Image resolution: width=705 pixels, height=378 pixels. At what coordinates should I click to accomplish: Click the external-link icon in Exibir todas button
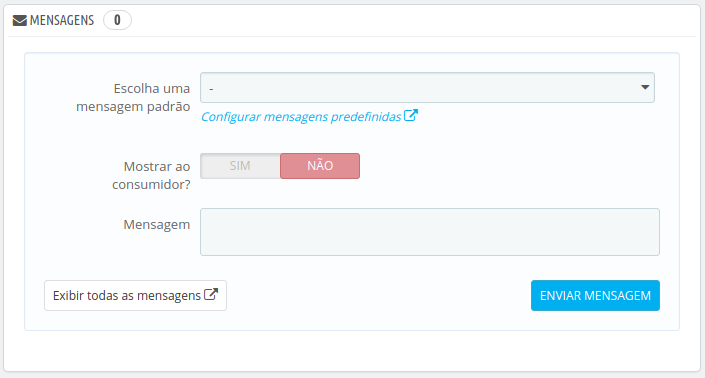(x=211, y=294)
